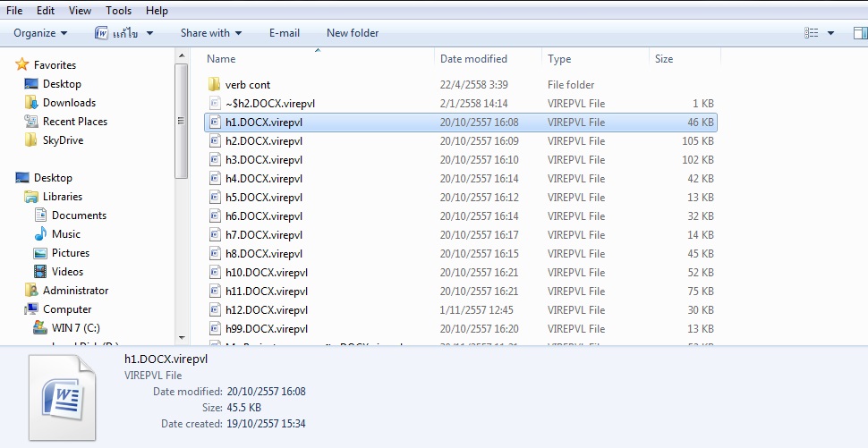Click the SkyDrive folder icon
Viewport: 868px width, 448px height.
click(31, 139)
